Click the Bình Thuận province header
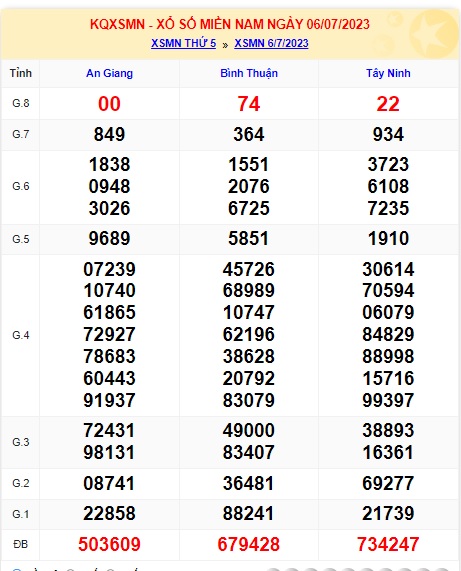This screenshot has height=571, width=461. point(249,73)
